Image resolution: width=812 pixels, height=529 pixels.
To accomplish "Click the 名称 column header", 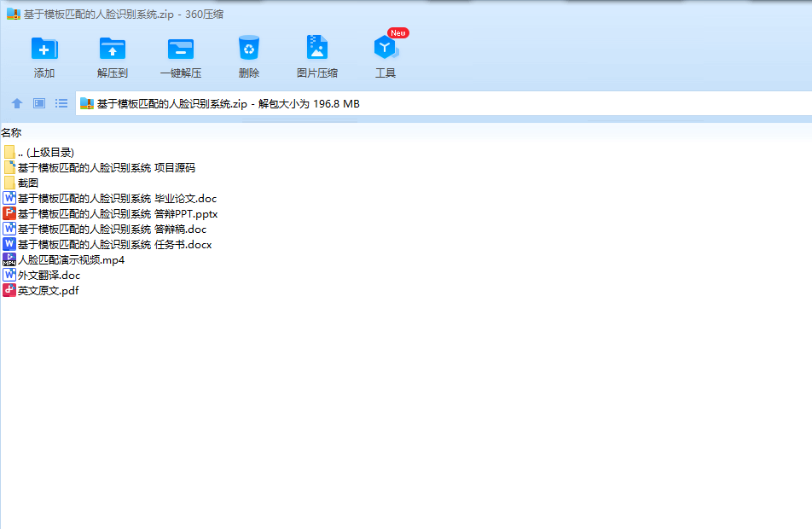I will click(11, 132).
